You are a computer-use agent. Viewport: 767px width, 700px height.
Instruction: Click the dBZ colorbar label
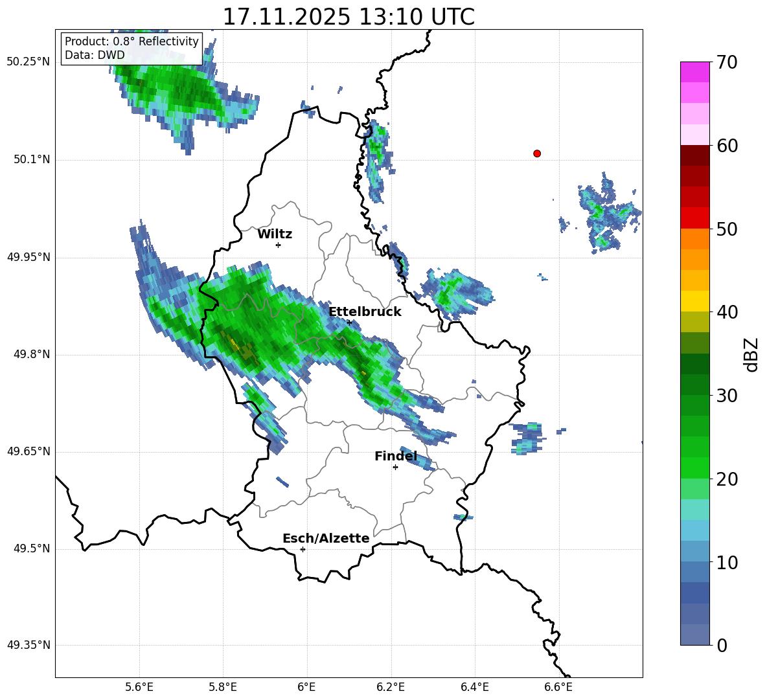pos(751,354)
